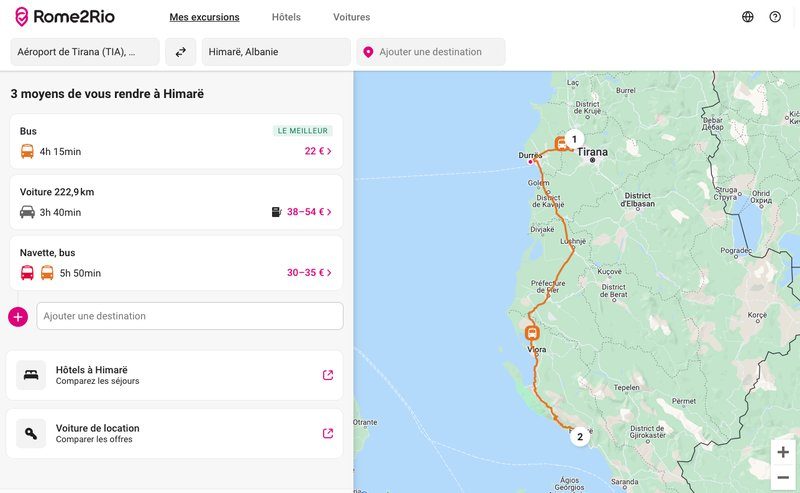The width and height of the screenshot is (800, 493).
Task: Click the bus stop icon at Vlora on map
Action: (532, 333)
